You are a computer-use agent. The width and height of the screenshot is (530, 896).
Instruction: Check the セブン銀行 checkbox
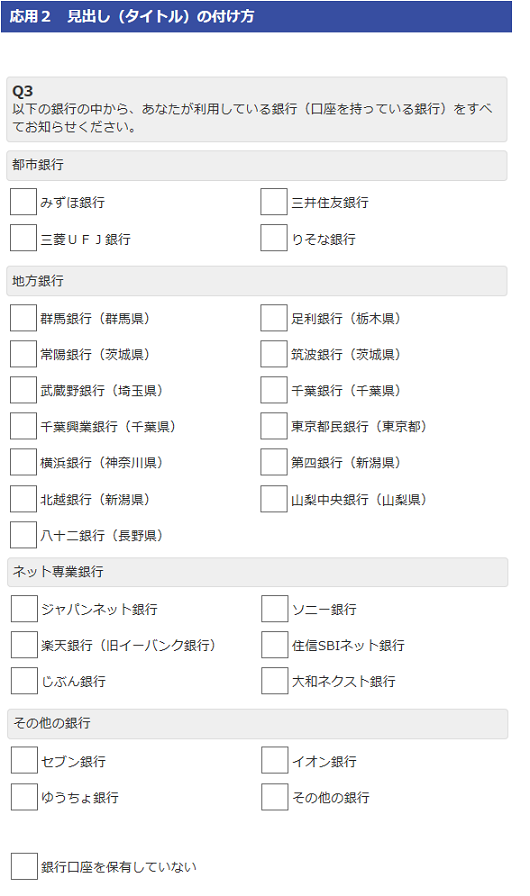(25, 761)
